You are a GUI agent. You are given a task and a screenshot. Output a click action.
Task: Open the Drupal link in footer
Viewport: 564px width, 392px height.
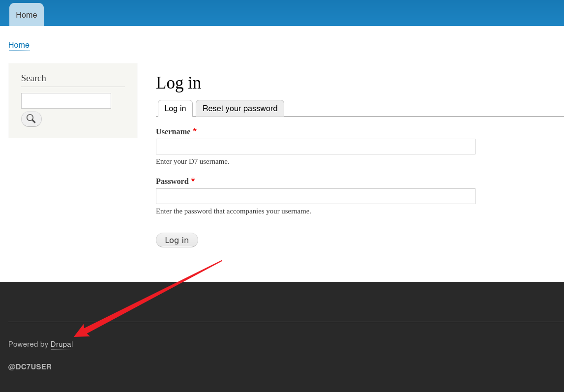coord(61,344)
